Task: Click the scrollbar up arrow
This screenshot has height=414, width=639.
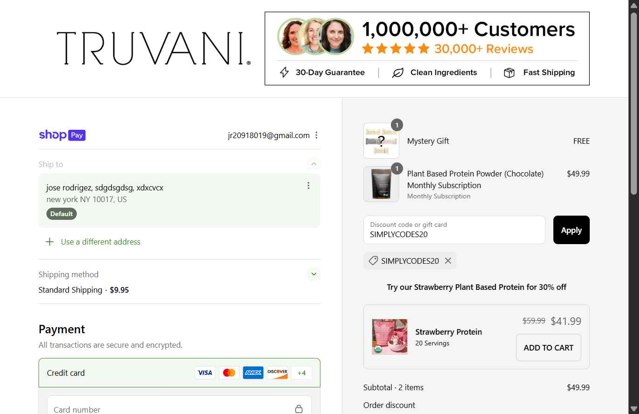Action: pos(634,4)
